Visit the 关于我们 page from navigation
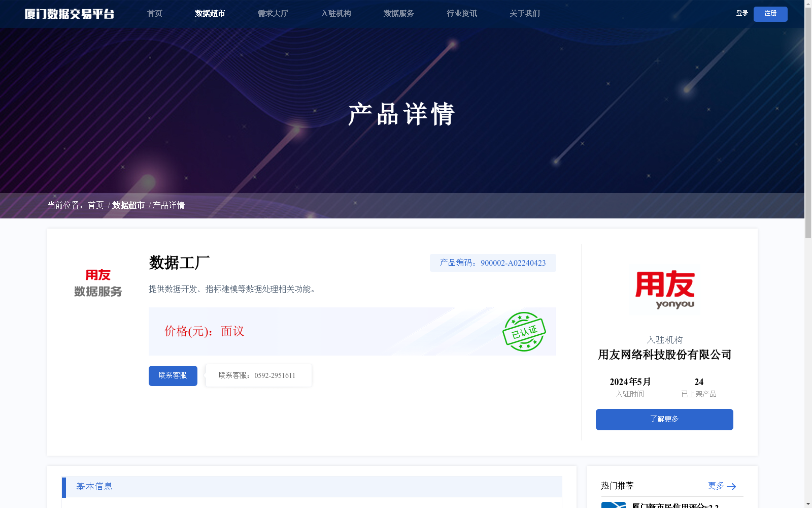Image resolution: width=812 pixels, height=508 pixels. coord(525,14)
